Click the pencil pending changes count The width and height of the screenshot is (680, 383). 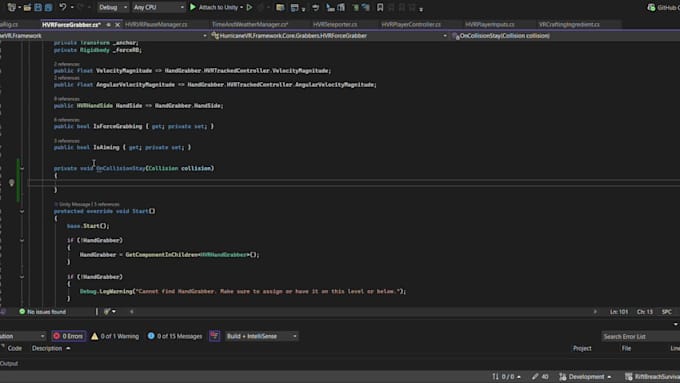coord(540,376)
